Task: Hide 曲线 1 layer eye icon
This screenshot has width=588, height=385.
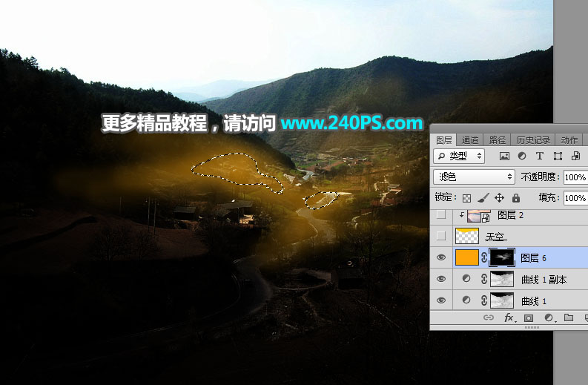Action: [441, 300]
